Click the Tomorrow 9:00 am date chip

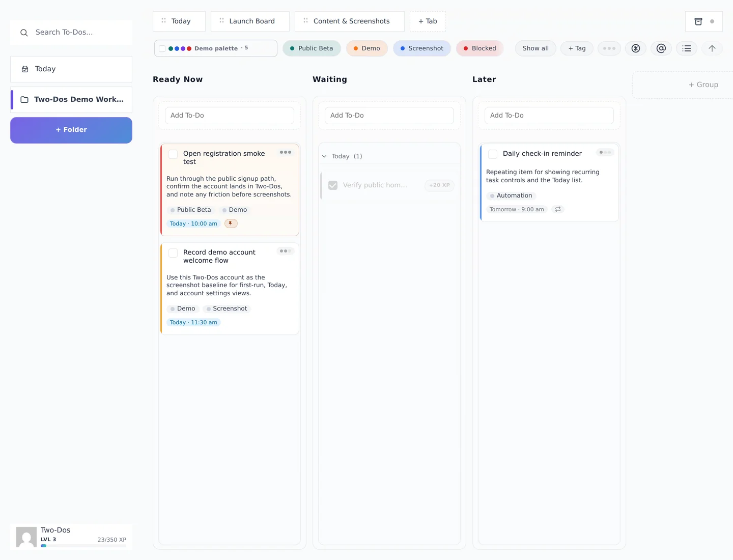pyautogui.click(x=517, y=209)
